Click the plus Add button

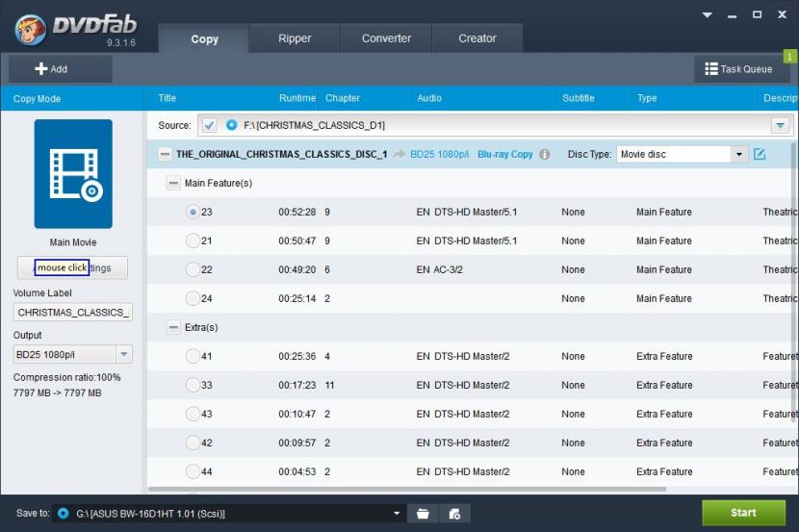tap(60, 68)
